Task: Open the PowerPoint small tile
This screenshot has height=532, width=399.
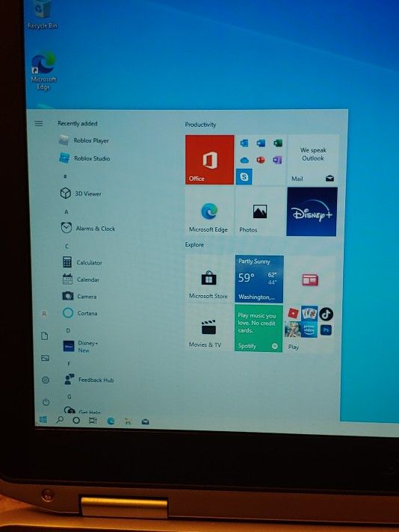Action: [x=261, y=160]
